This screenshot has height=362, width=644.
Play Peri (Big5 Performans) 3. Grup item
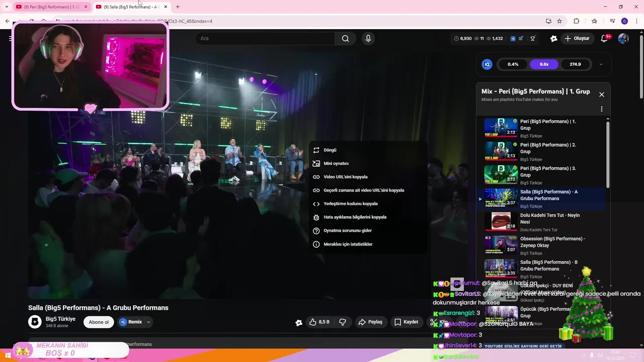pos(541,175)
